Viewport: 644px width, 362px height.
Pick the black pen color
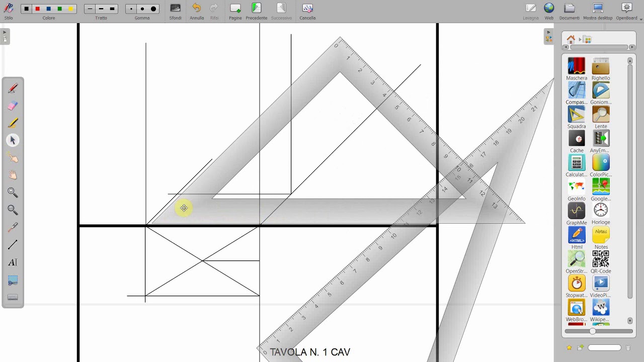pyautogui.click(x=27, y=9)
